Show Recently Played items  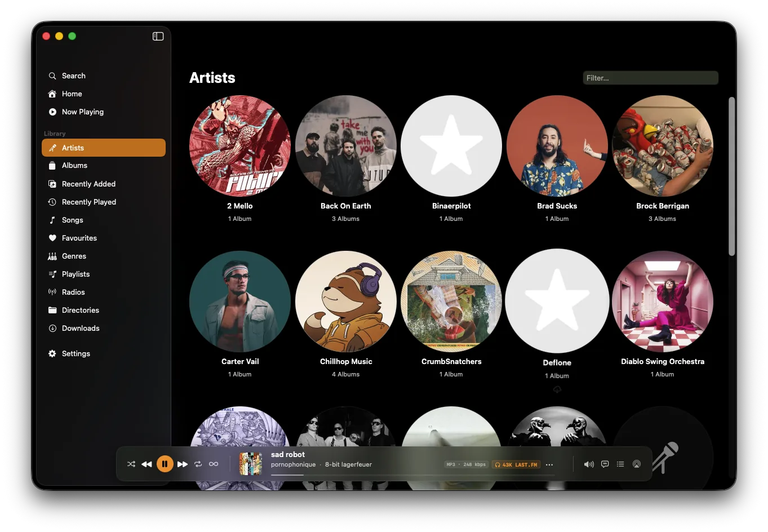[x=104, y=202]
